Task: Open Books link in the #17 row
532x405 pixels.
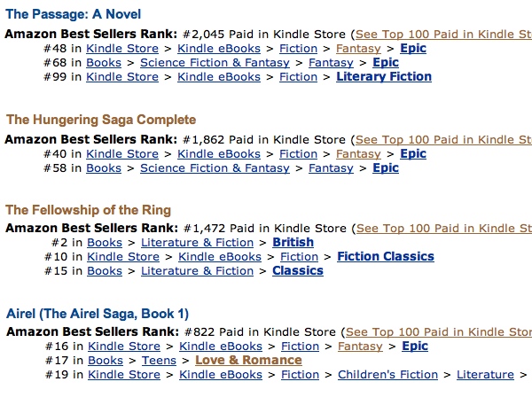Action: pyautogui.click(x=106, y=361)
